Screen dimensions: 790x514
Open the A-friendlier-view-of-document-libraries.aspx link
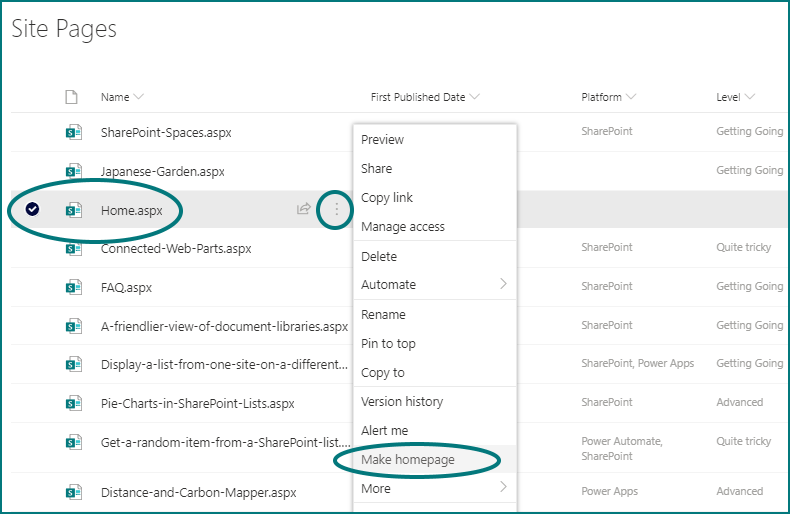pos(224,326)
